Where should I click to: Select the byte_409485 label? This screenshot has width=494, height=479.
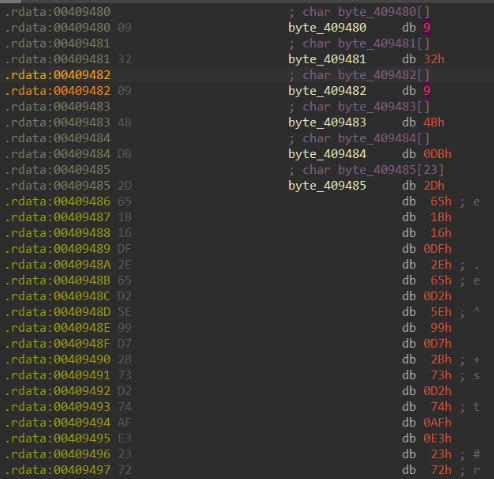(327, 186)
